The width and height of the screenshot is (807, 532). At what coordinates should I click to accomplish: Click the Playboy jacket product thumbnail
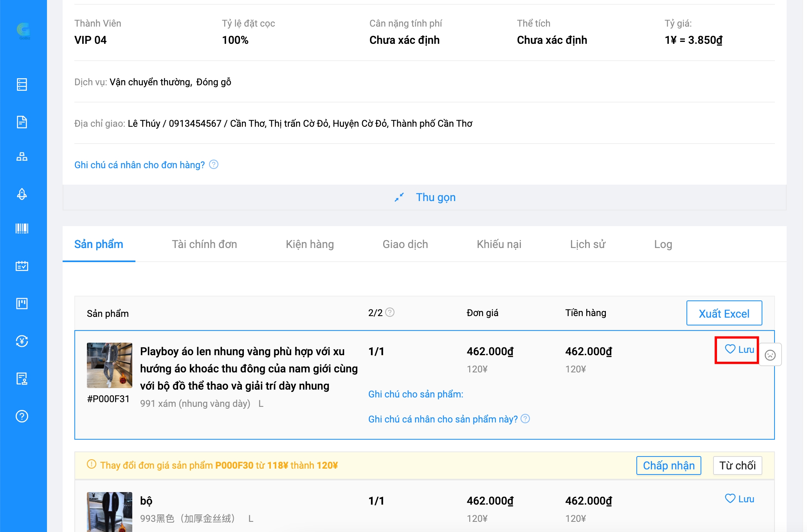pos(109,365)
